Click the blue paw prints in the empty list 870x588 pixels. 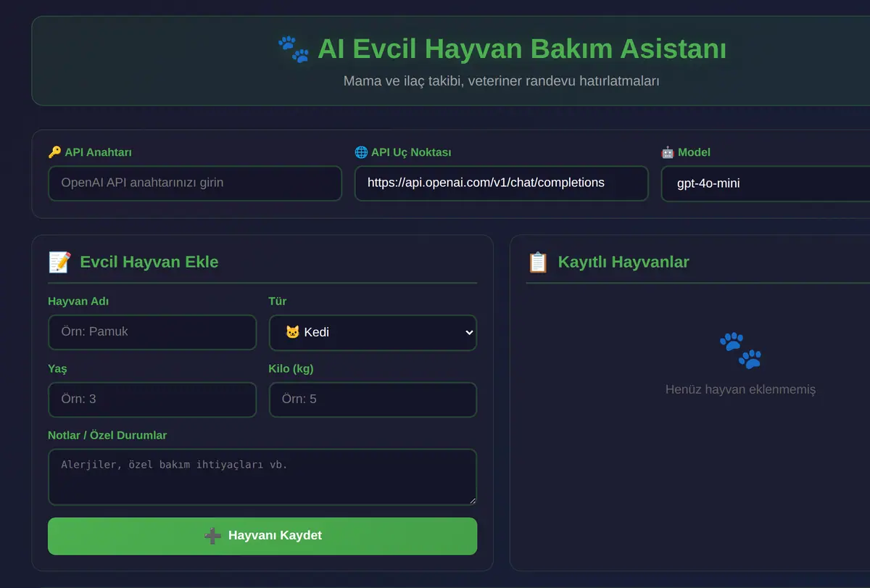click(740, 350)
